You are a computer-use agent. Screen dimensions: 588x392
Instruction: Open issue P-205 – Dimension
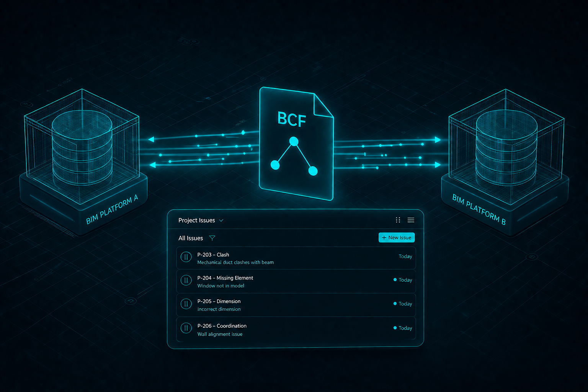[x=296, y=305]
